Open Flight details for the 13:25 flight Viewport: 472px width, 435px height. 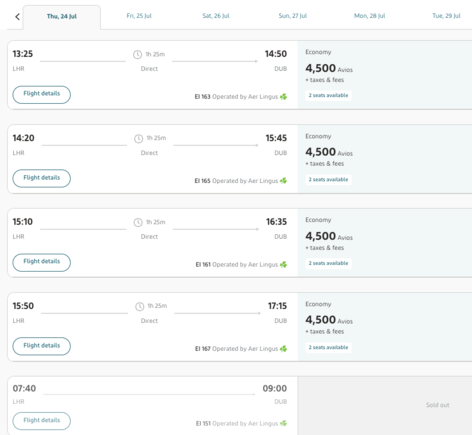[42, 95]
